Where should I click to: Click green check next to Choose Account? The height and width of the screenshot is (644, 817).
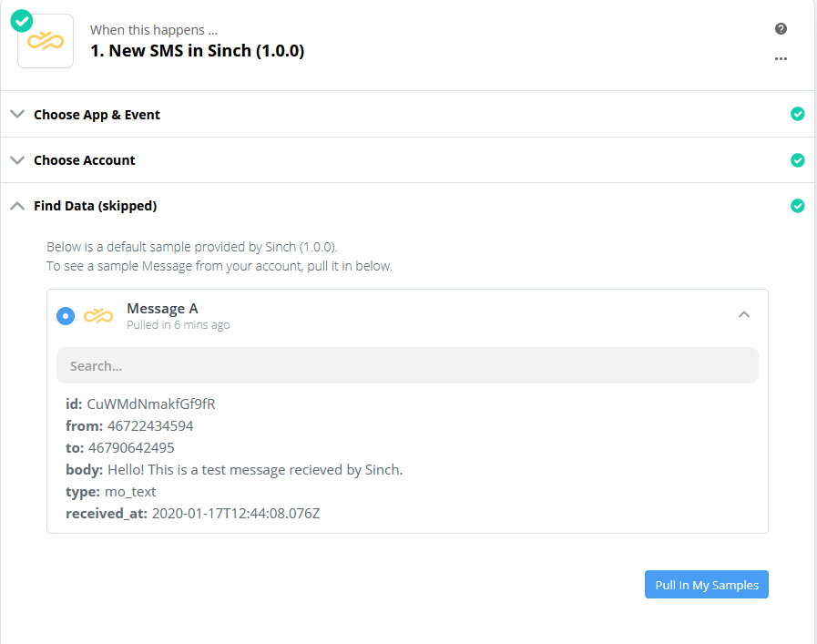797,160
